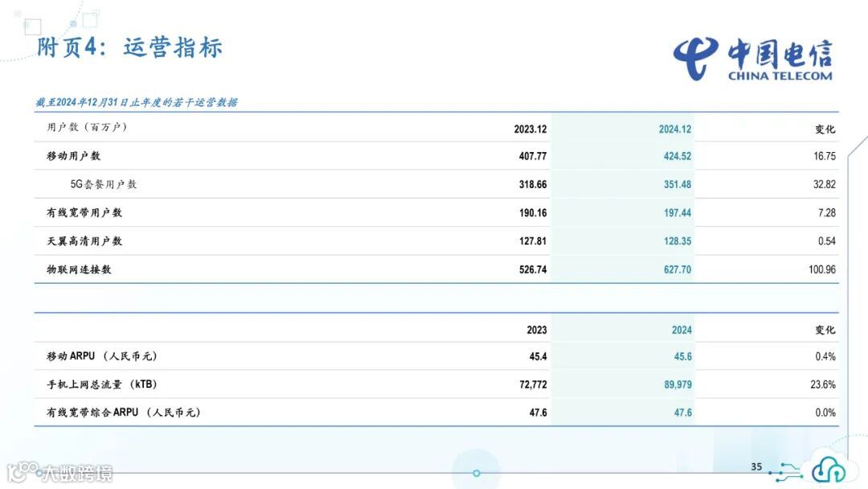The height and width of the screenshot is (489, 868).
Task: Click the value 127.81
Action: point(533,241)
